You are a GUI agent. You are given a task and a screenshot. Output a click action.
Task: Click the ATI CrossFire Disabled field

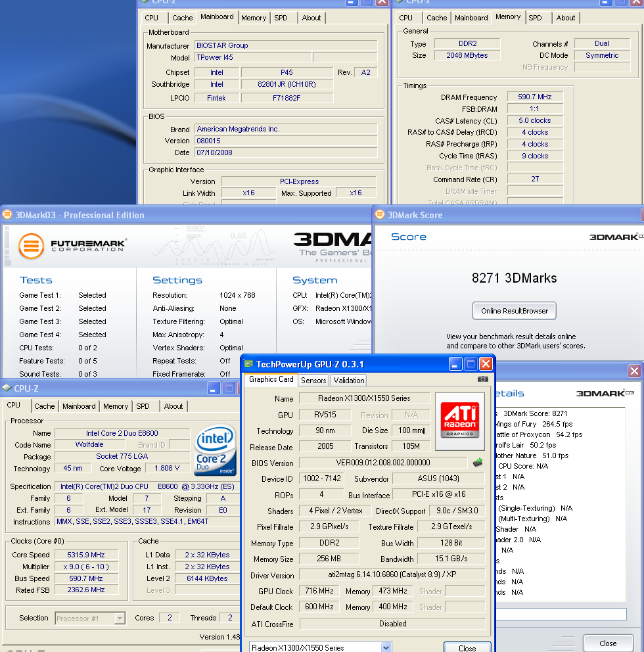pos(392,623)
